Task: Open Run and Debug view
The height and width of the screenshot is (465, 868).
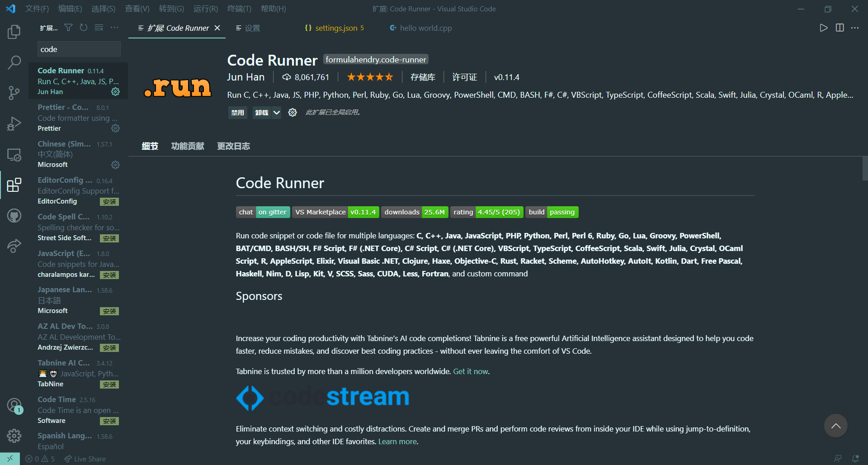Action: (14, 123)
